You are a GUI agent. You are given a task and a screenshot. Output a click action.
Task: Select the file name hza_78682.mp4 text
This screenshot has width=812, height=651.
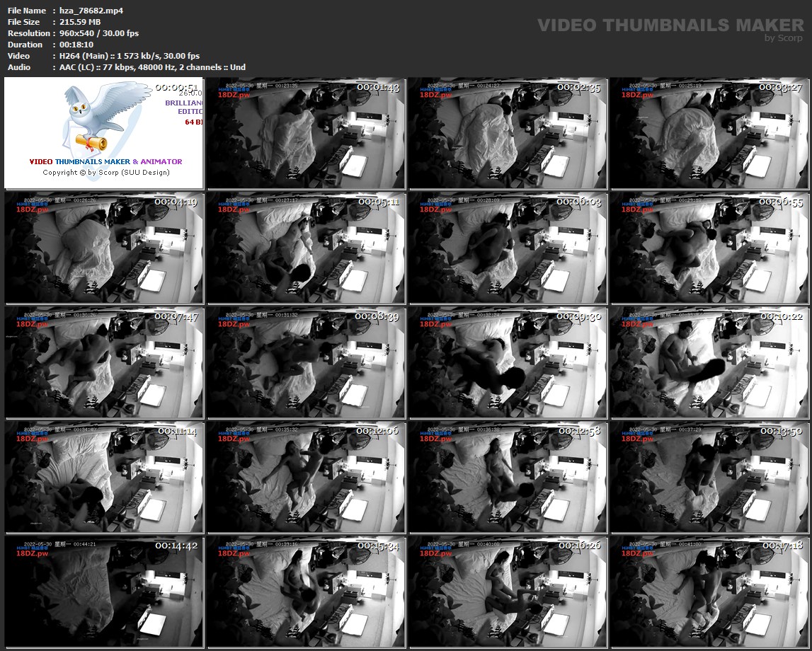tap(91, 11)
